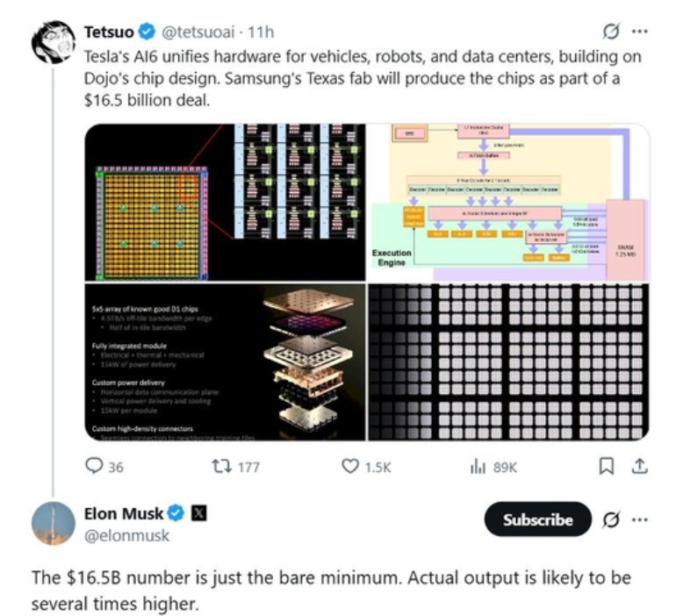676x616 pixels.
Task: Open the @elonmusk handle
Action: coord(126,535)
